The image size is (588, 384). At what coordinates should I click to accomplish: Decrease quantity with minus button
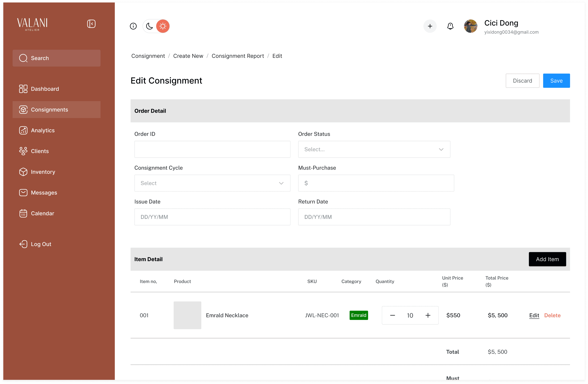(392, 315)
